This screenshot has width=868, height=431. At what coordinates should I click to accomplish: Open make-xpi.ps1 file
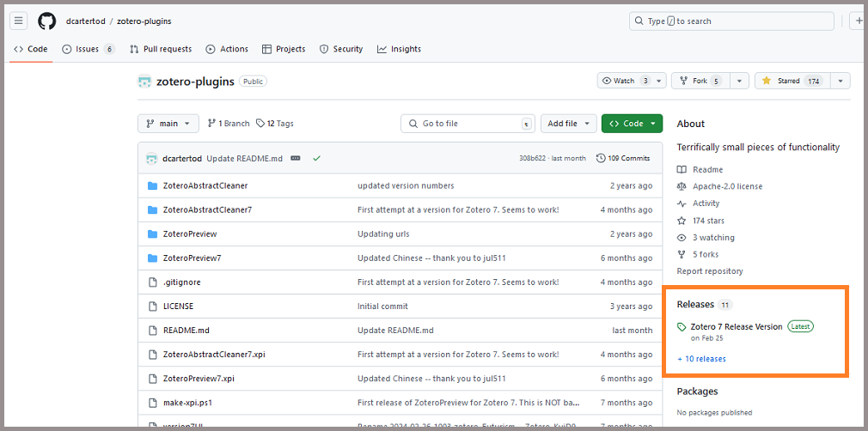click(x=187, y=402)
